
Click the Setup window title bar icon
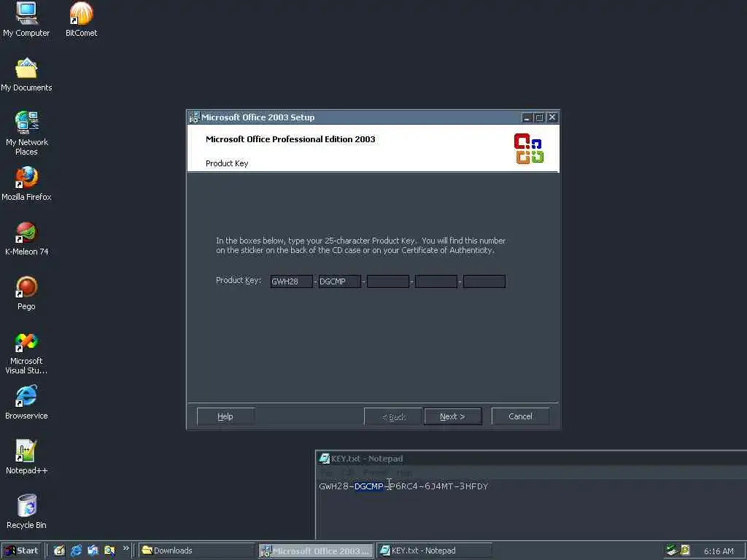point(194,117)
